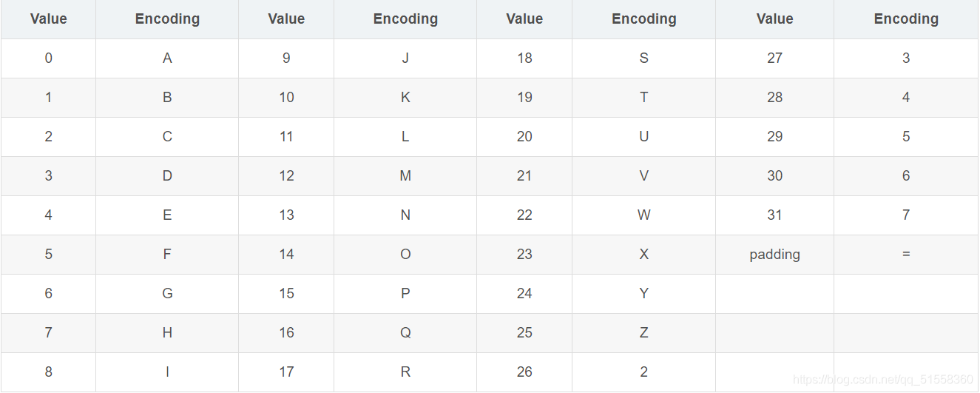Select the value 23 cell
980x393 pixels.
tap(524, 255)
